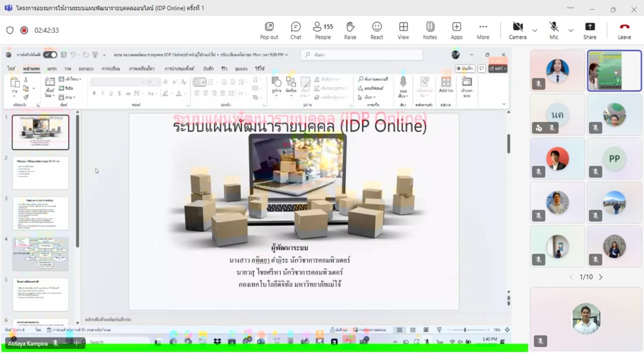Screen dimensions: 644x362
Task: Expand the Mic options arrow
Action: (x=571, y=30)
